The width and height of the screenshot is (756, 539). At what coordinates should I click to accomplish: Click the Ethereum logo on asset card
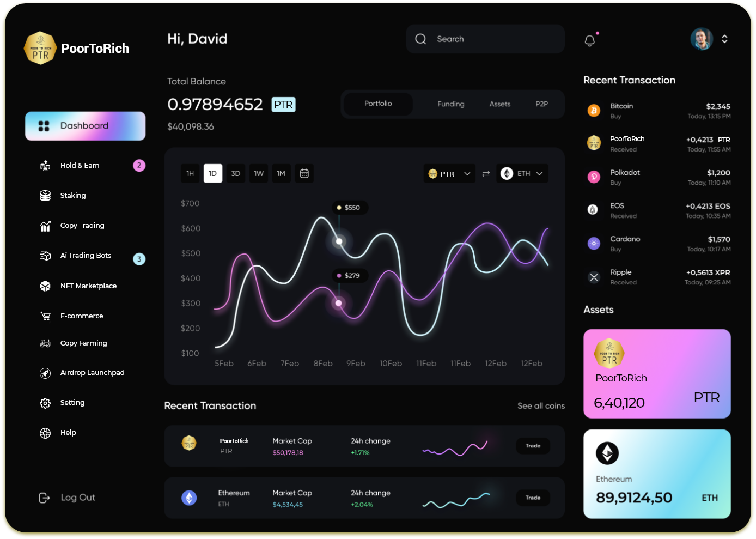(x=607, y=453)
